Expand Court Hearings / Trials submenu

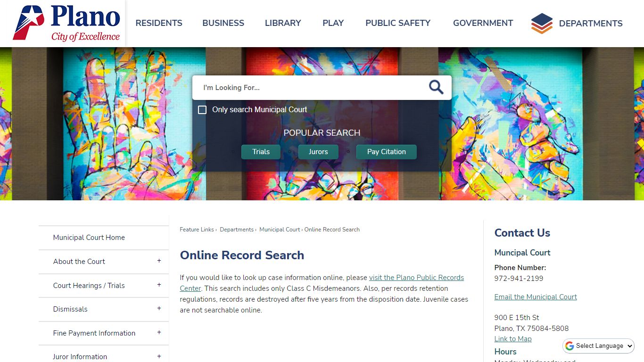click(x=159, y=285)
